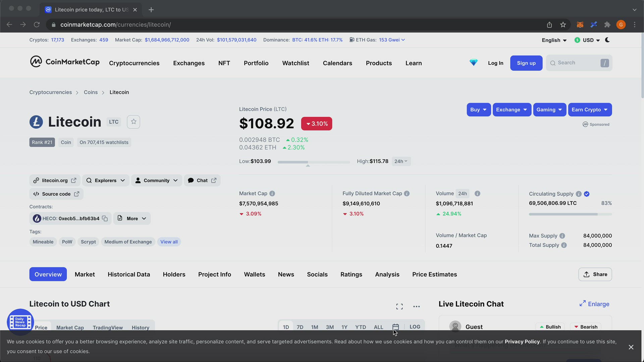Click the Sign up button

(526, 63)
